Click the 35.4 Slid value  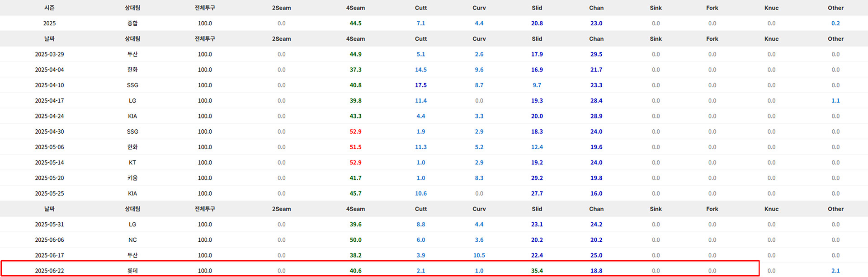(x=537, y=271)
